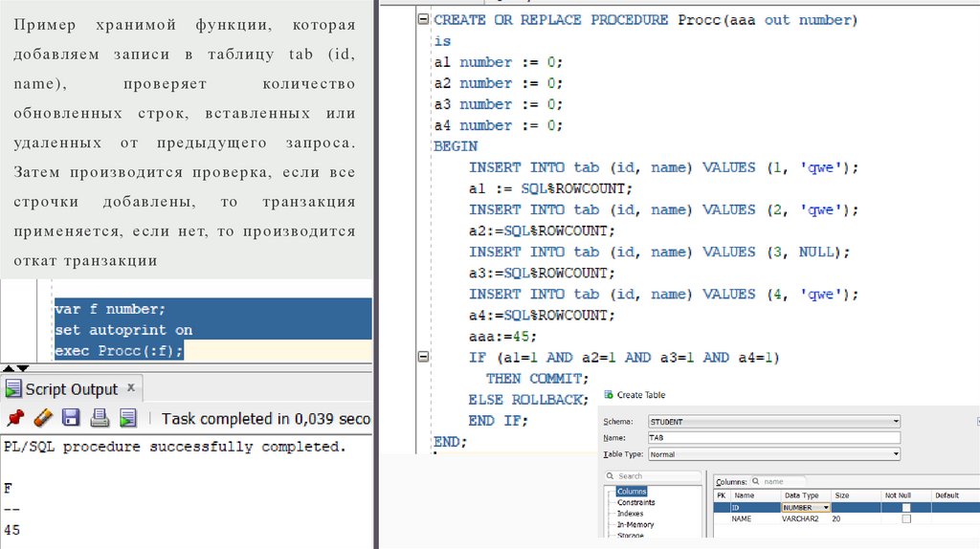Click the eraser icon to clear output

[x=43, y=418]
